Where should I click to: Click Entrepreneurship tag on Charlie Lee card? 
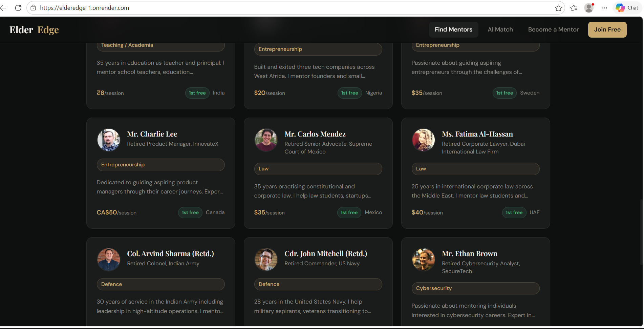pyautogui.click(x=161, y=165)
